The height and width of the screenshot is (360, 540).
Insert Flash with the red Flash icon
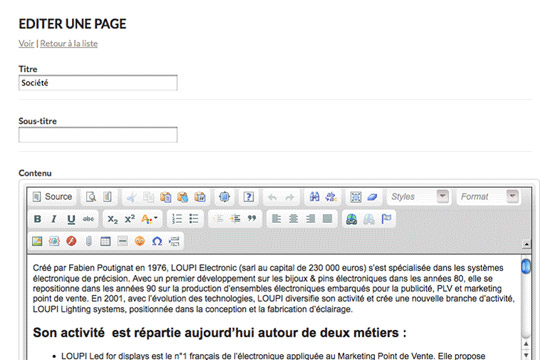click(71, 241)
